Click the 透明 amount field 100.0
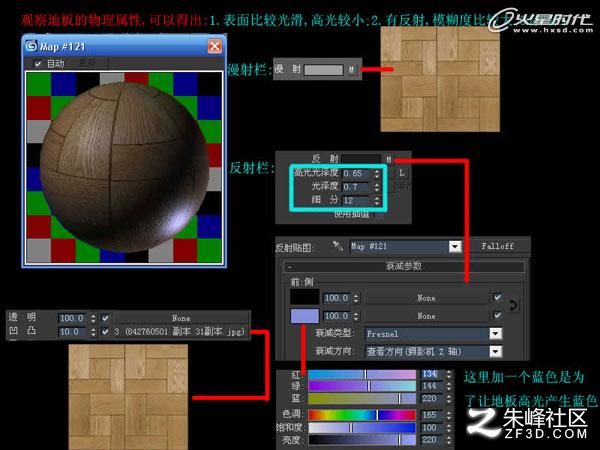This screenshot has height=450, width=600. click(x=73, y=318)
